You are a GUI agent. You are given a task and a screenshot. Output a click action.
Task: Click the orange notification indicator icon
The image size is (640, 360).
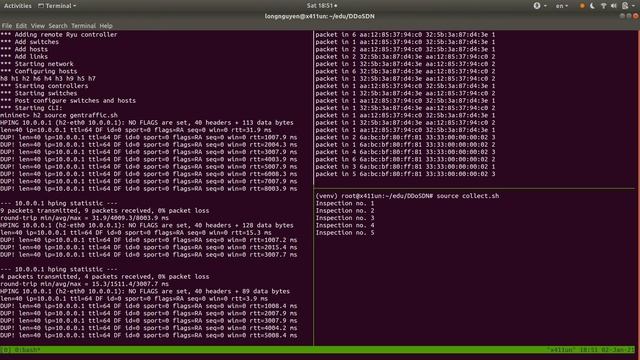[x=582, y=6]
